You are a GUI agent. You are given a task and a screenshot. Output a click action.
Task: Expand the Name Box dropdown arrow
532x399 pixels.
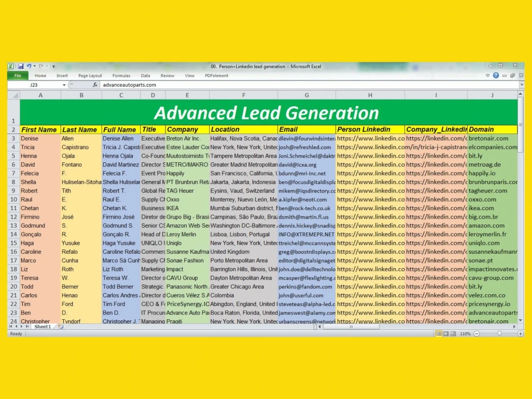(x=64, y=85)
